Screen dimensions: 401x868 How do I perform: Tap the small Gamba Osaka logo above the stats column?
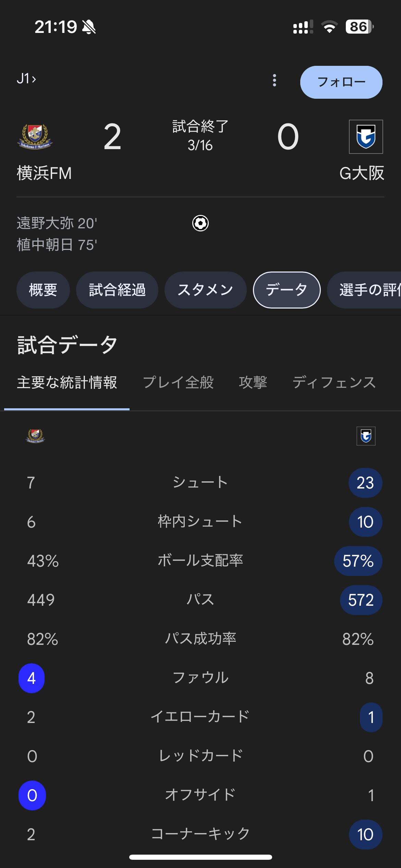point(366,436)
